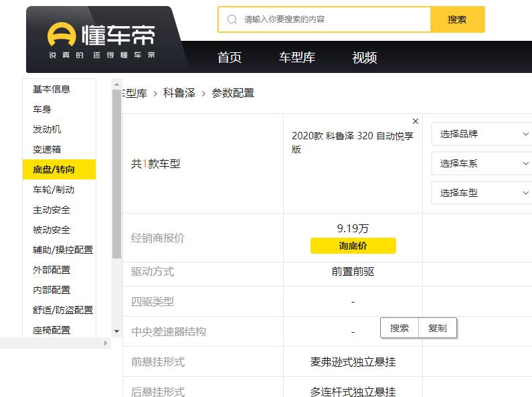Click the 询底价 button
This screenshot has width=532, height=397.
353,246
